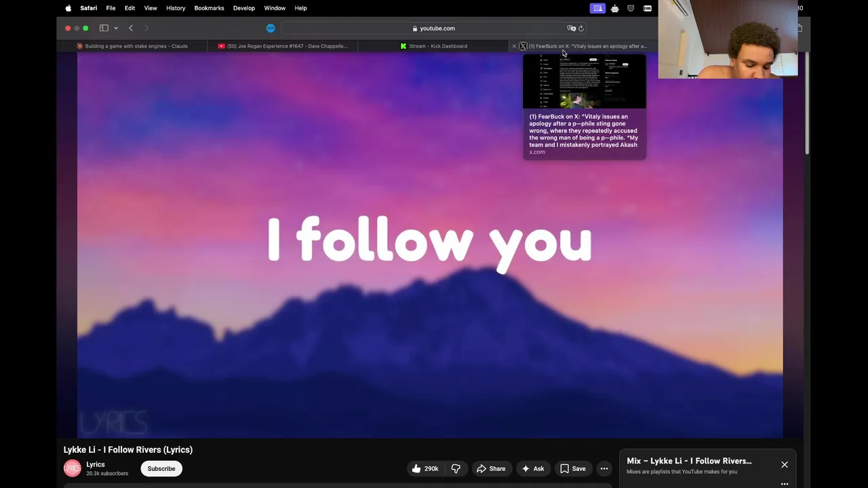Switch to the Joe Rogan Experience tab

point(283,46)
